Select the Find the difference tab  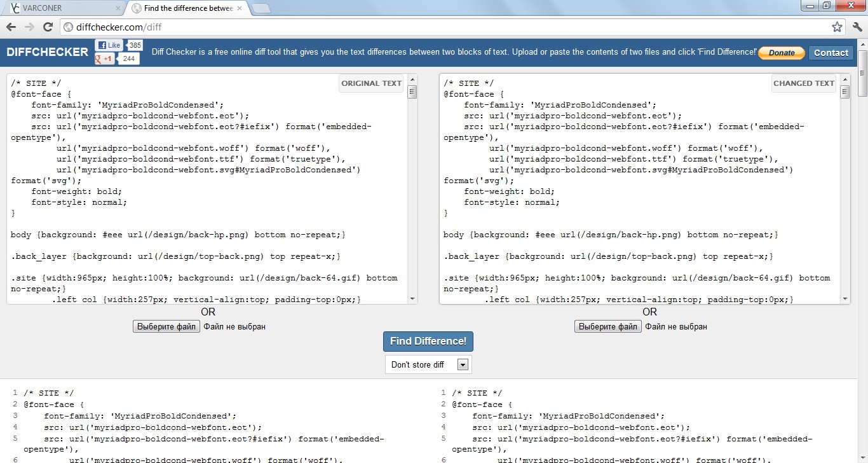pos(187,8)
